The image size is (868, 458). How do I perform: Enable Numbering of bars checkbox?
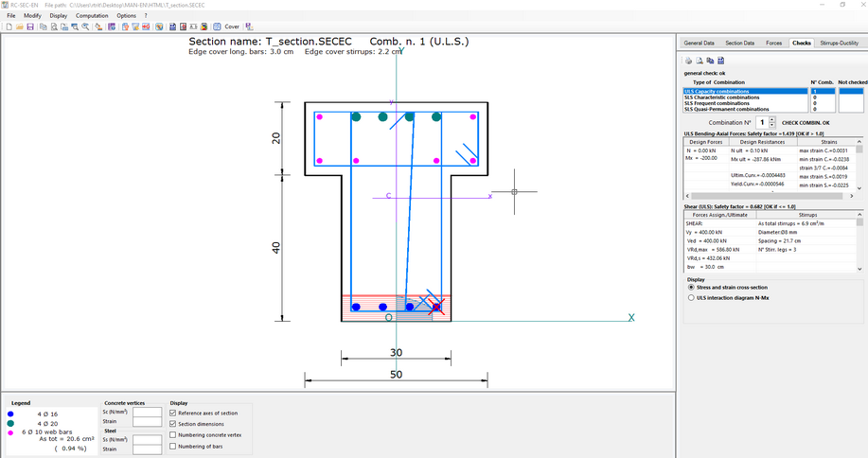172,446
